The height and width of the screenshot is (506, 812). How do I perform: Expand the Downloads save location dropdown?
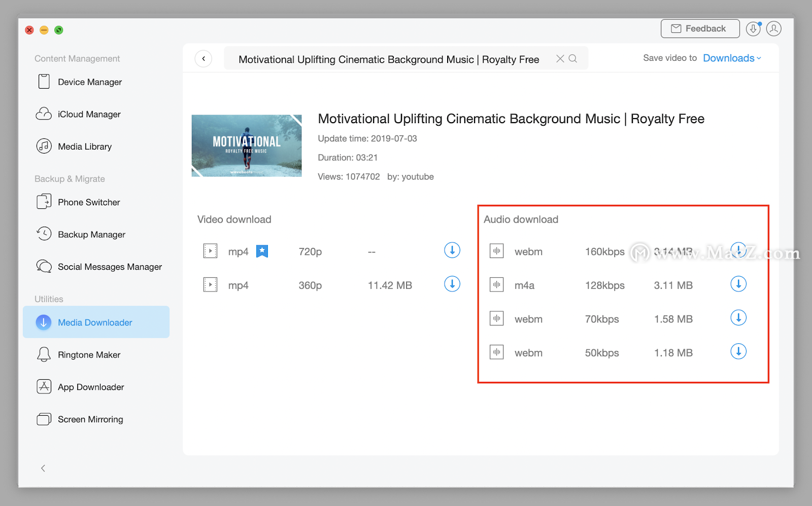[732, 58]
